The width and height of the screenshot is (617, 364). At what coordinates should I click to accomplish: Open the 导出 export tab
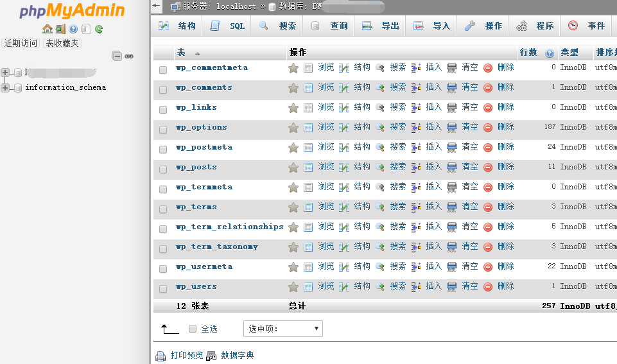381,26
